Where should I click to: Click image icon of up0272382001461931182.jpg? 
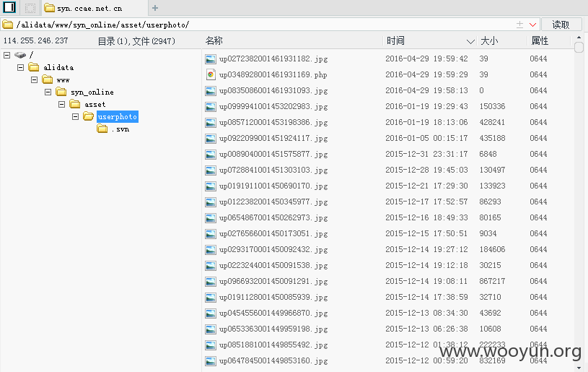[x=211, y=59]
